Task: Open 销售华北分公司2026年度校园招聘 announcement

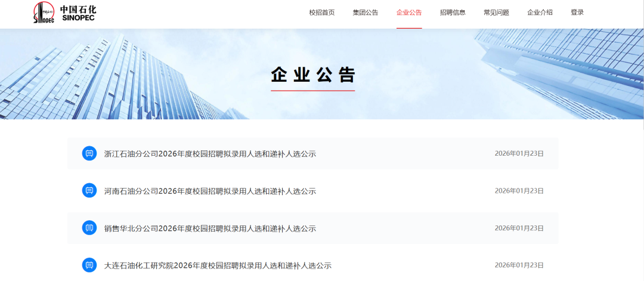Action: click(x=210, y=228)
